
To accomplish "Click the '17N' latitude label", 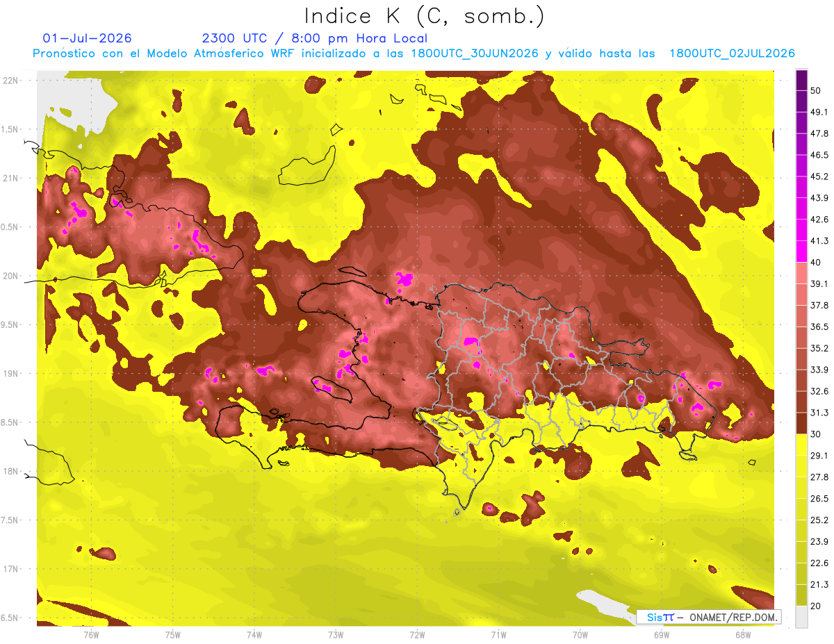I will [10, 569].
